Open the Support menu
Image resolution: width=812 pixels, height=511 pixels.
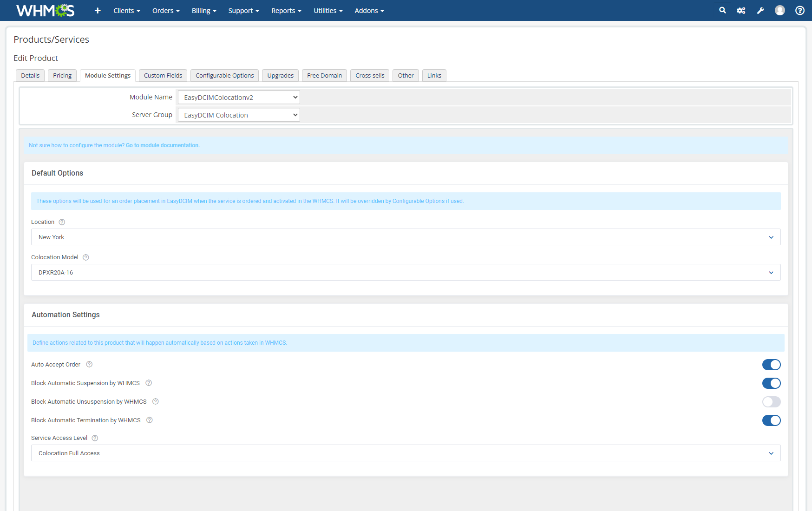(243, 11)
